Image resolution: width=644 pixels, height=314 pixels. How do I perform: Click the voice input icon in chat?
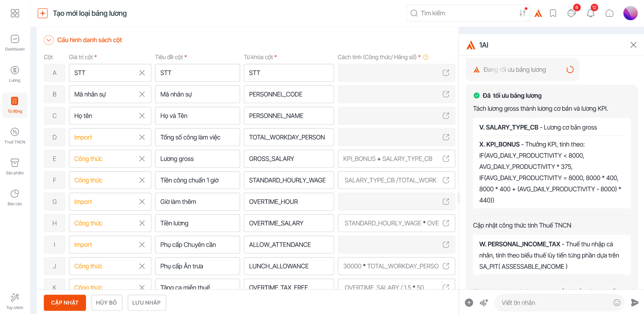484,303
